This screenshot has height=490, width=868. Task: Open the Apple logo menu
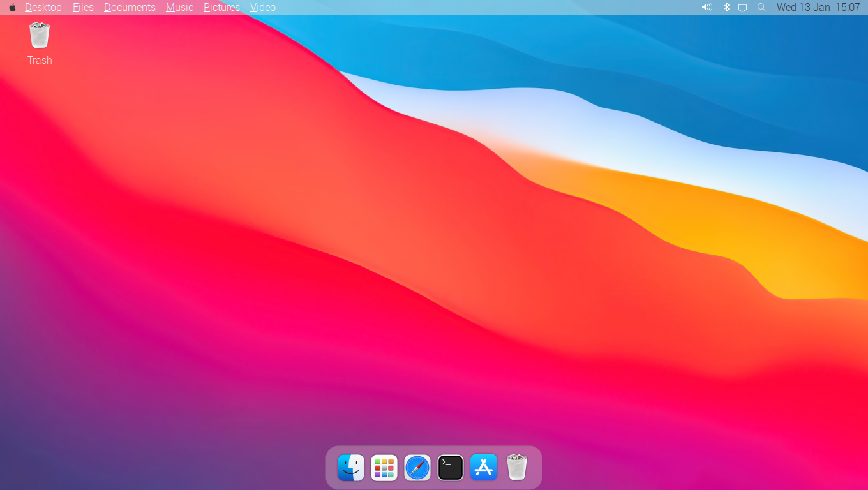tap(12, 8)
